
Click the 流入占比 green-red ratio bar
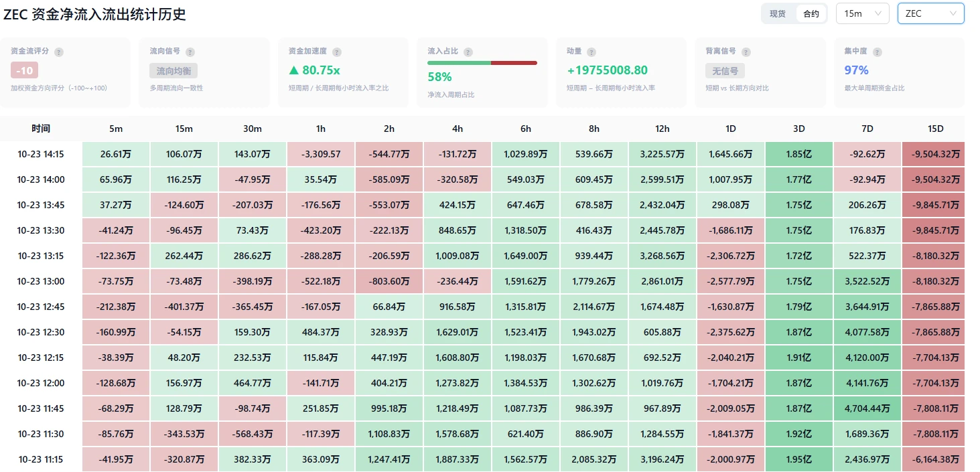pos(482,63)
